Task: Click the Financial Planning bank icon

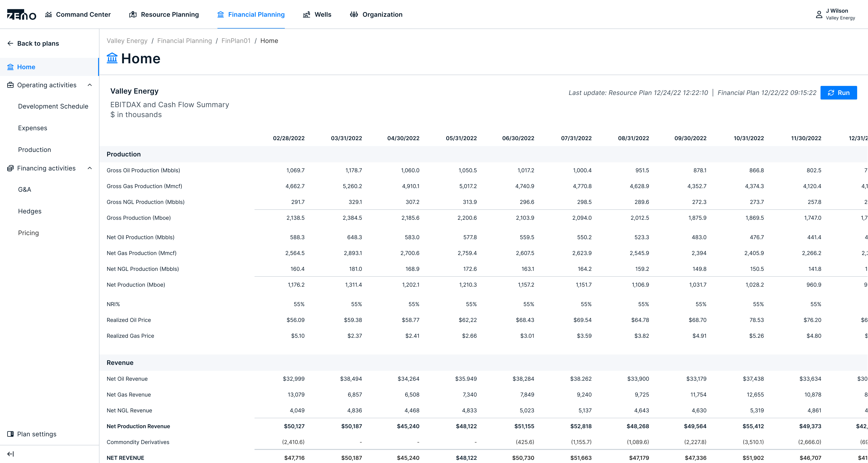Action: tap(220, 14)
